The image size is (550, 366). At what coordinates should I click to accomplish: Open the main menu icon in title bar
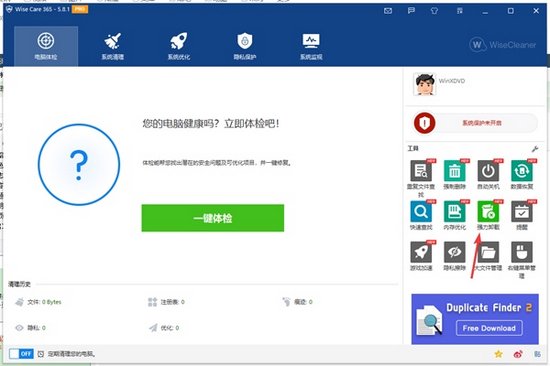click(x=460, y=11)
